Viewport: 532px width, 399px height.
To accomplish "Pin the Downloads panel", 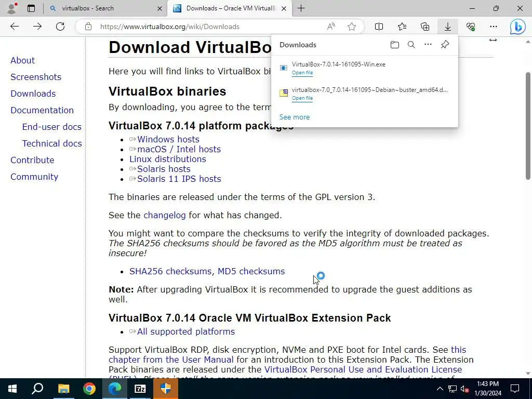I will [x=445, y=45].
